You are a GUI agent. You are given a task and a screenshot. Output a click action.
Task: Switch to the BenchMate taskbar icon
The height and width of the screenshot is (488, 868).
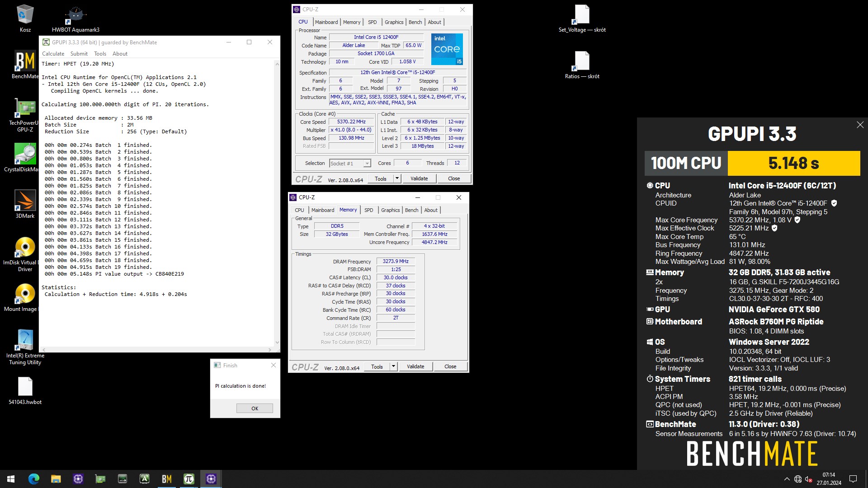(167, 479)
